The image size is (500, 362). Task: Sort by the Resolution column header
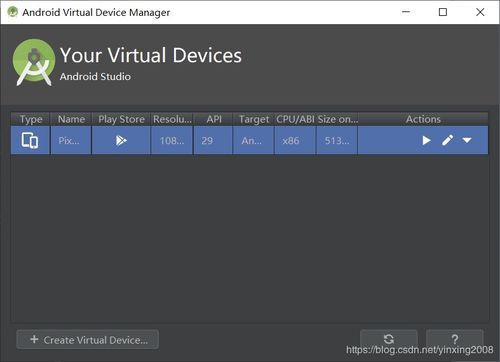click(x=172, y=119)
